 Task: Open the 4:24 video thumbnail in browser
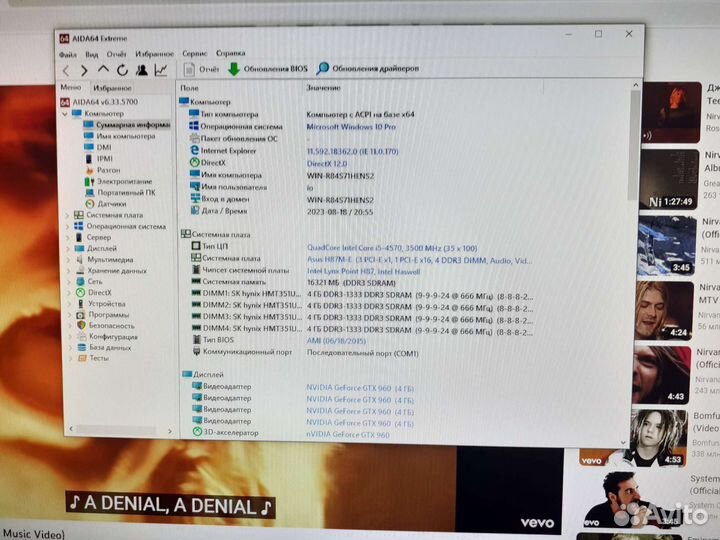[x=665, y=311]
